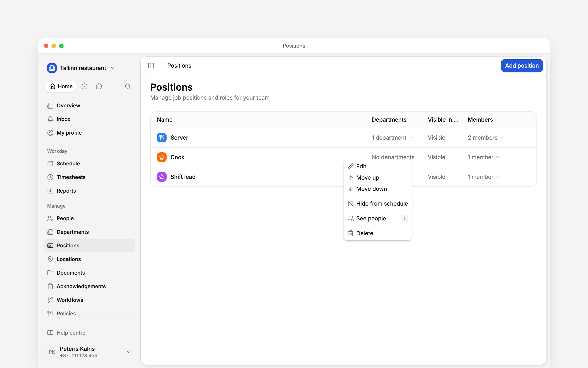Select See people in the context menu
Viewport: 588px width, 368px height.
pyautogui.click(x=377, y=218)
